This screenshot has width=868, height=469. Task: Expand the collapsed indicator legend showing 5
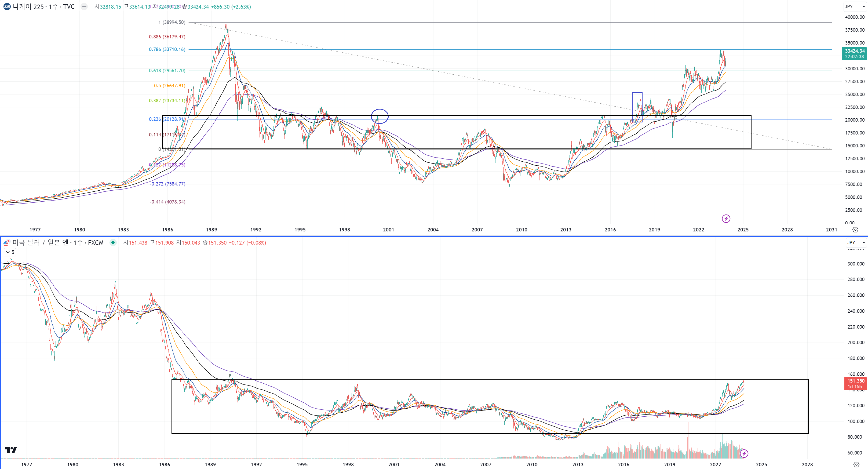tap(10, 252)
